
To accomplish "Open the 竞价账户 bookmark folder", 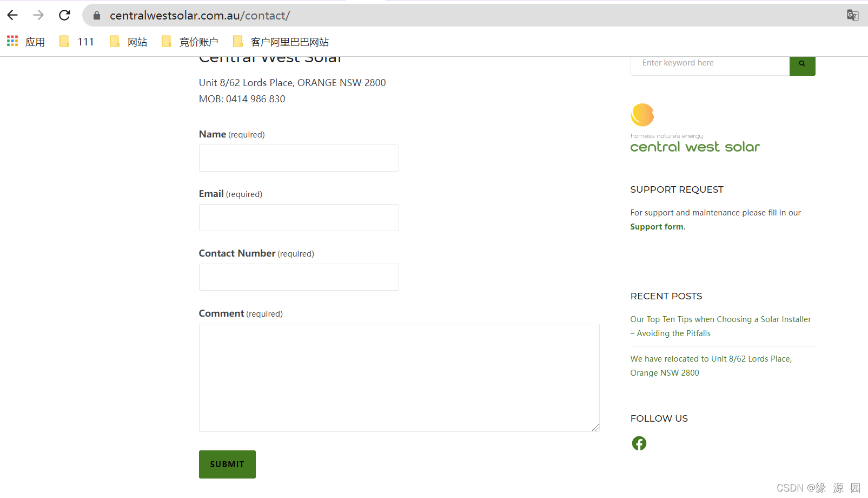I will [x=190, y=42].
